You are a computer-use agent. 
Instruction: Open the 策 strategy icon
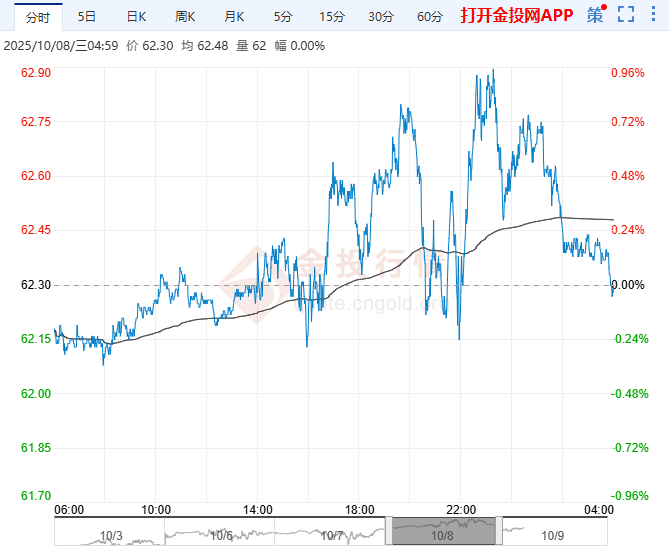[595, 15]
